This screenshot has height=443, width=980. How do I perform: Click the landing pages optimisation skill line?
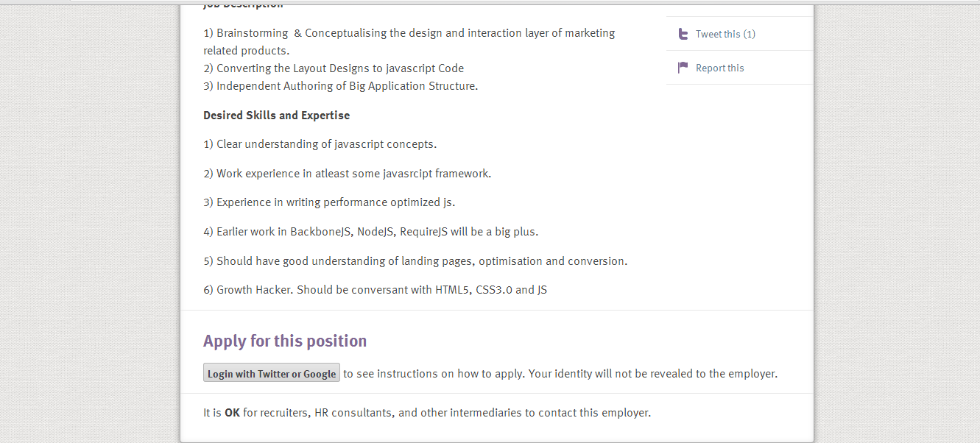pyautogui.click(x=415, y=261)
